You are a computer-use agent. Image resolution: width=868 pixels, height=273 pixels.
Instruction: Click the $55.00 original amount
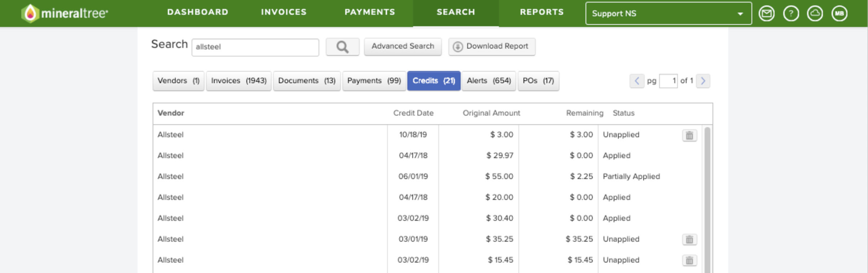[499, 176]
